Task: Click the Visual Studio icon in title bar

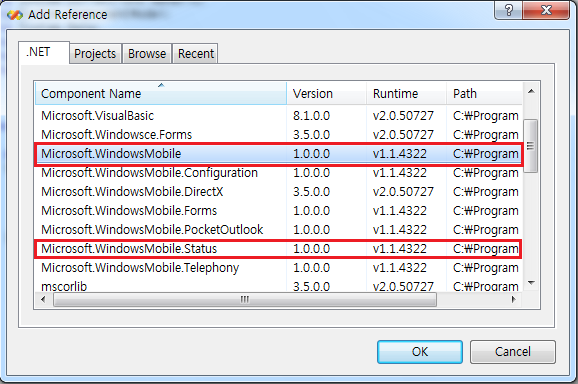Action: tap(15, 15)
